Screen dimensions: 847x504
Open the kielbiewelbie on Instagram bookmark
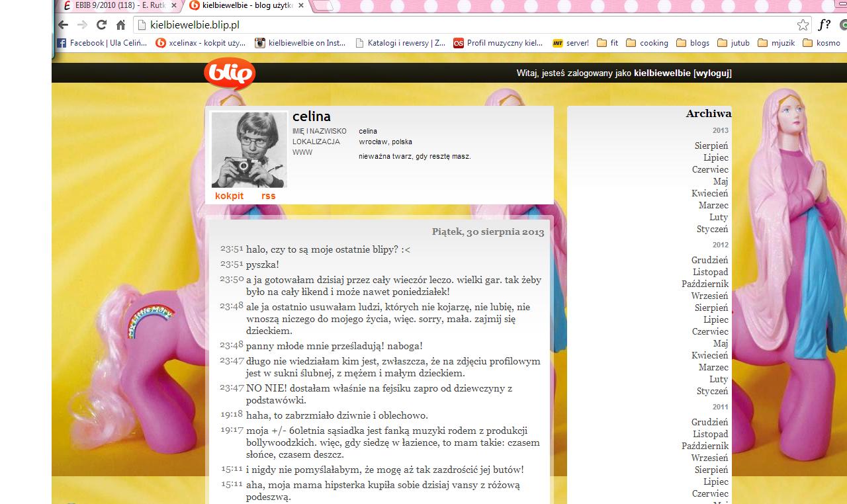point(300,43)
